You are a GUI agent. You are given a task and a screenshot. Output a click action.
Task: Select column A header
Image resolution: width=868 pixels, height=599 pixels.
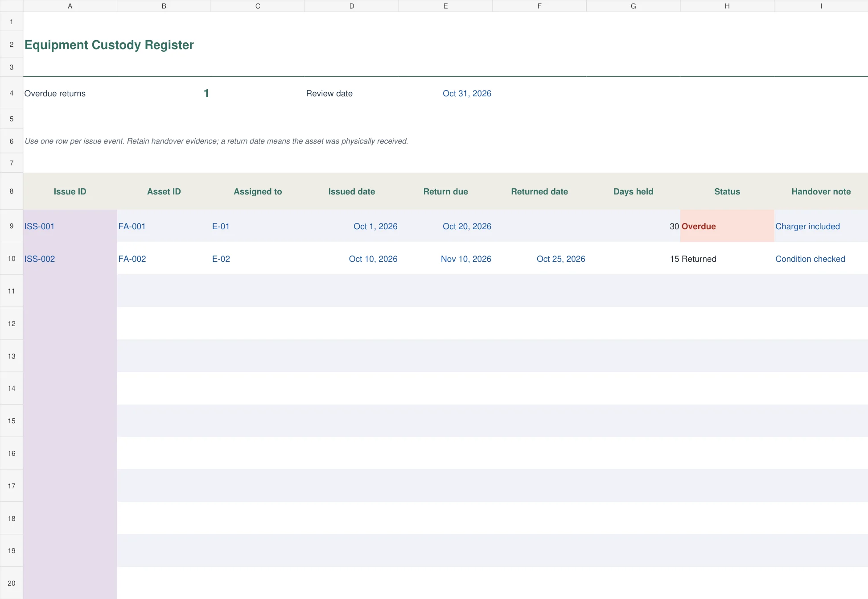click(x=70, y=6)
